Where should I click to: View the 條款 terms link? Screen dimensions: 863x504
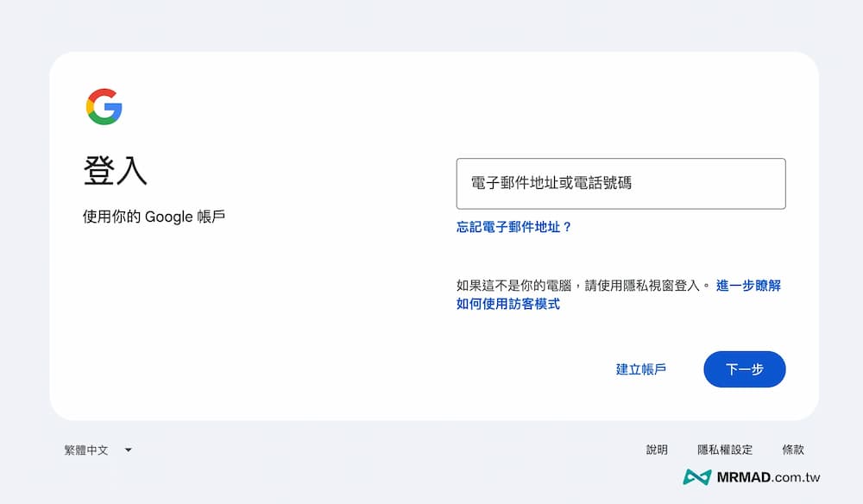tap(792, 450)
